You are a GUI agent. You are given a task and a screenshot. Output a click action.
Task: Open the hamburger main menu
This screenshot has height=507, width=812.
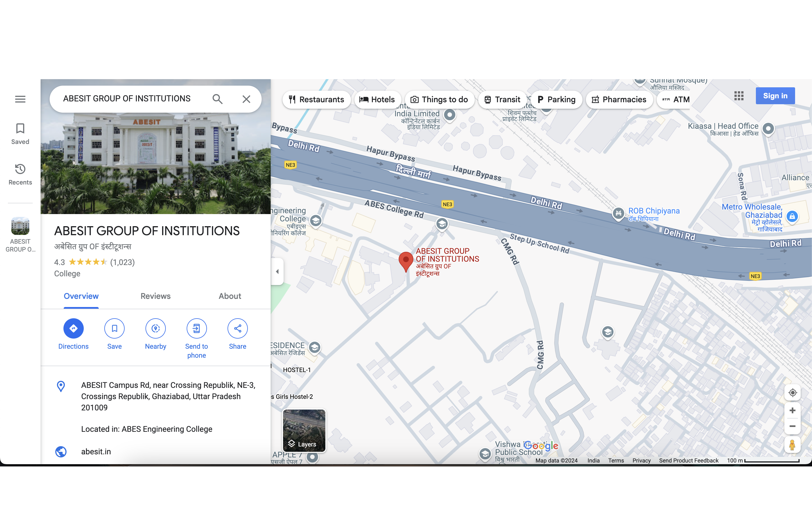(20, 99)
